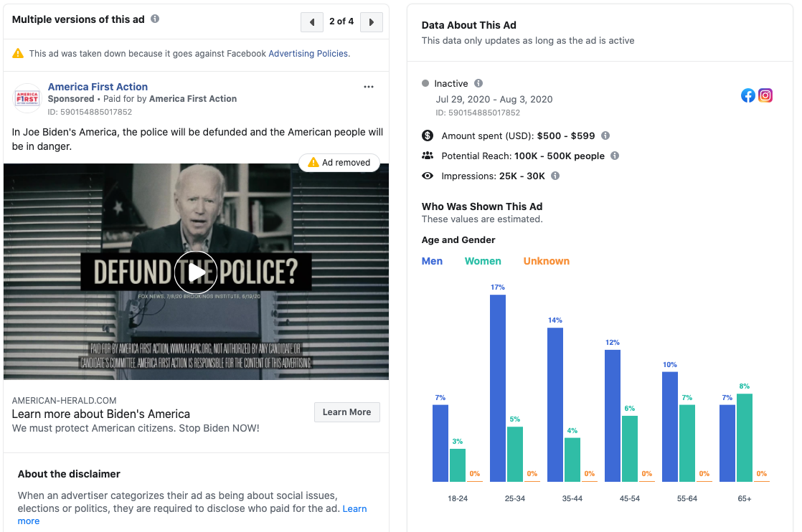Click info icon beside Amount spent
Screen dimensions: 802x532
point(605,136)
